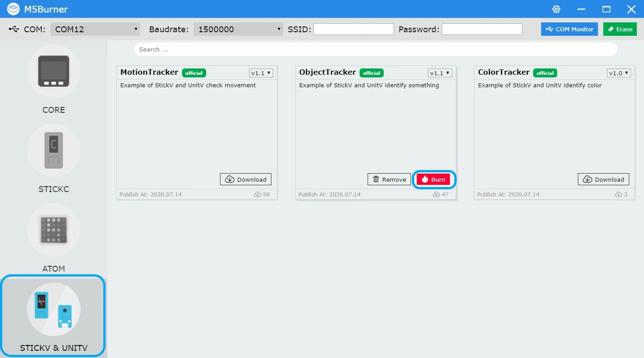
Task: Click the Password label
Action: click(x=419, y=29)
